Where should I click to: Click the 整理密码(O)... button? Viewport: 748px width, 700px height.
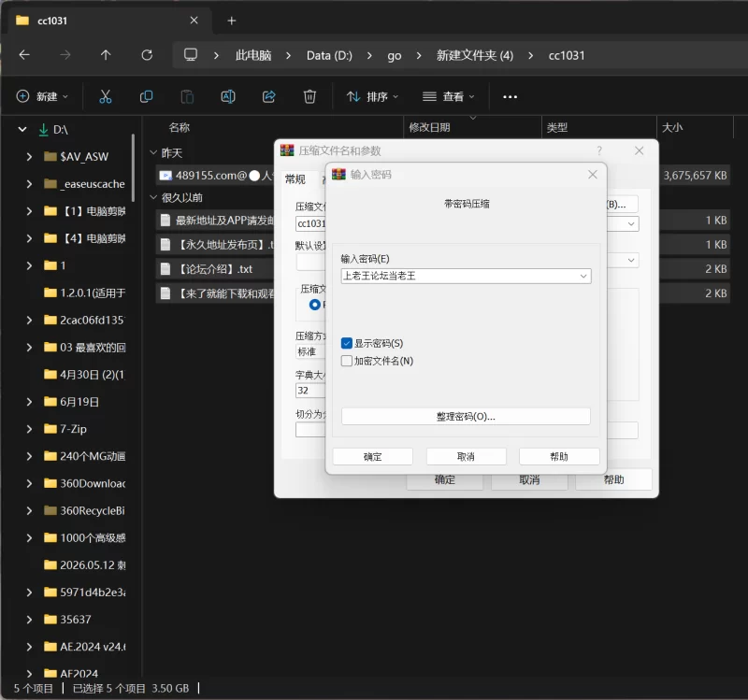point(466,416)
